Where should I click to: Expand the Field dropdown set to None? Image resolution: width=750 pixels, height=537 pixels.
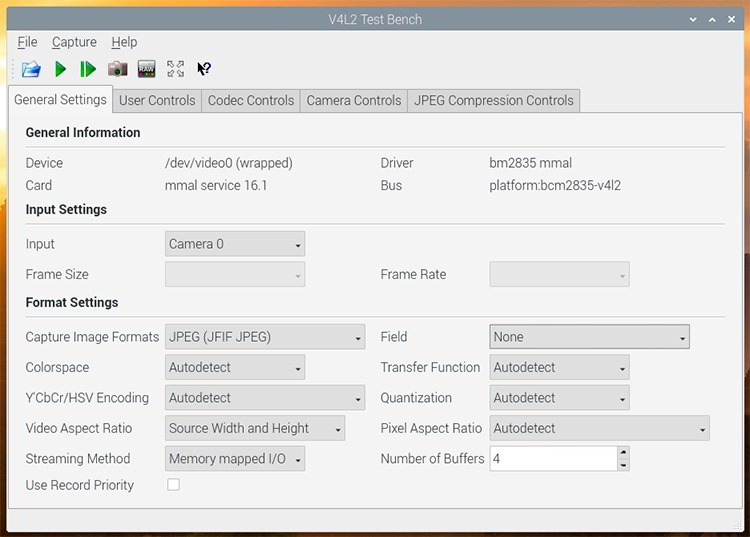589,337
